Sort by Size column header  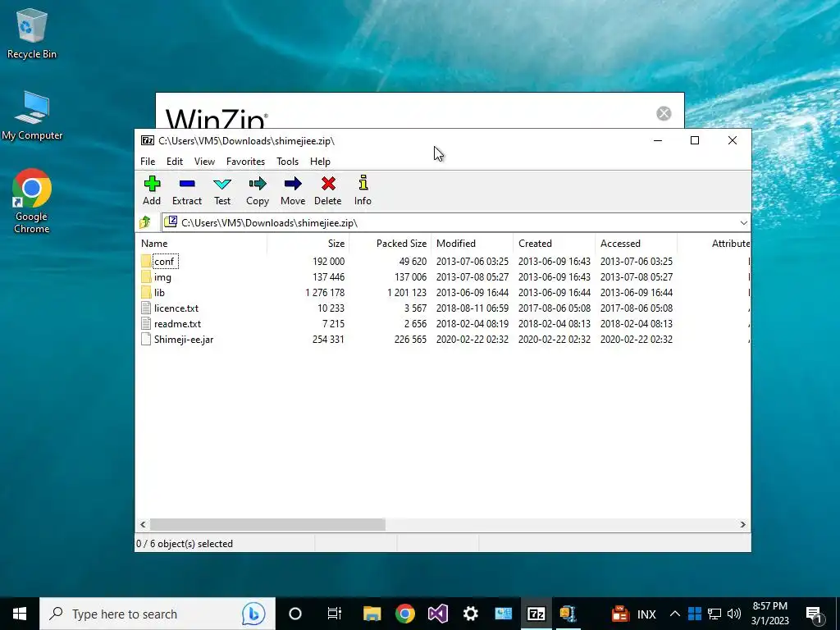pos(308,243)
